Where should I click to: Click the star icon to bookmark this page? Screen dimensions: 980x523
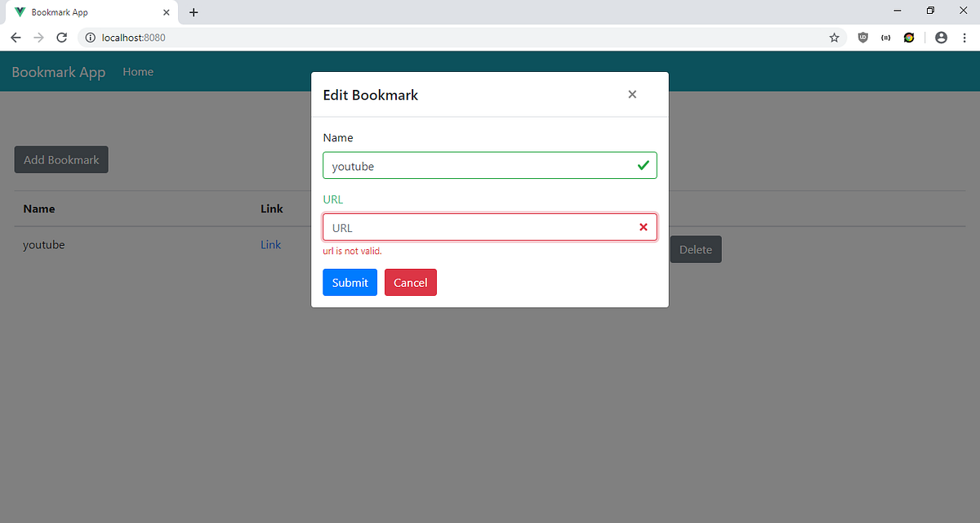[834, 37]
